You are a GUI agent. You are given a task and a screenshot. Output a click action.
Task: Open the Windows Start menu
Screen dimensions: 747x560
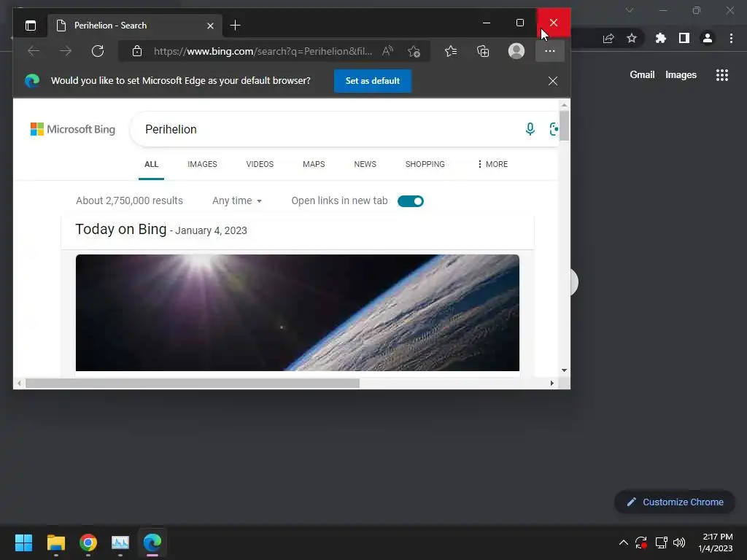point(23,542)
